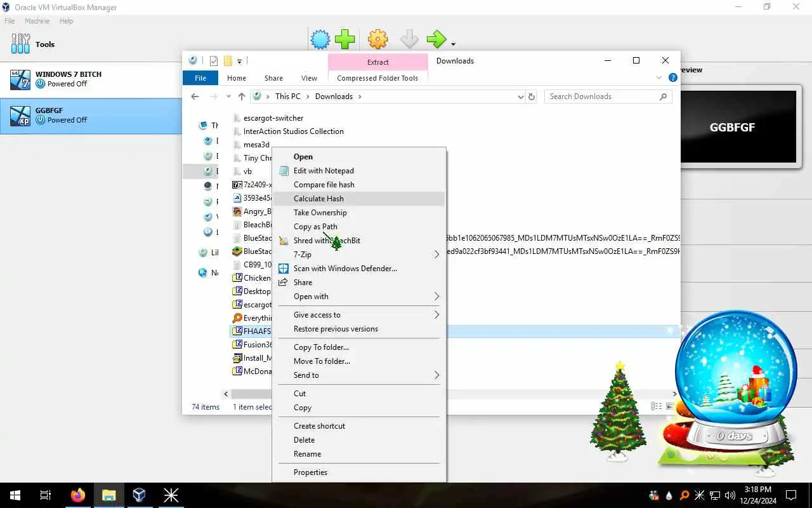The width and height of the screenshot is (812, 508).
Task: Click This PC in the address bar
Action: tap(287, 97)
